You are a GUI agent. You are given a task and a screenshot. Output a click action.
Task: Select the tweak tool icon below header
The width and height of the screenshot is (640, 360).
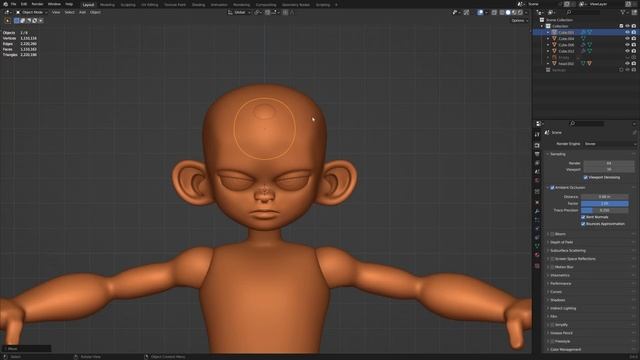coord(7,20)
